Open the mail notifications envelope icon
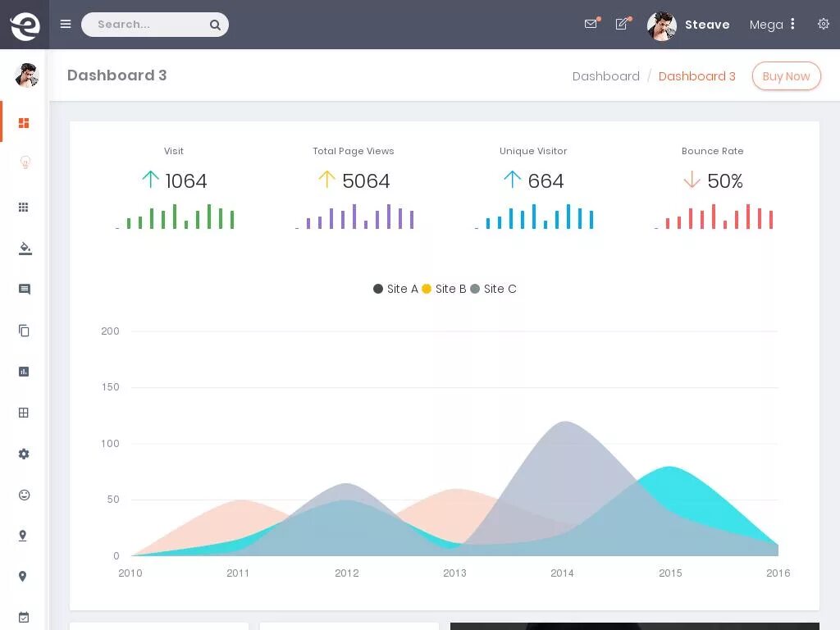This screenshot has width=840, height=630. coord(591,24)
